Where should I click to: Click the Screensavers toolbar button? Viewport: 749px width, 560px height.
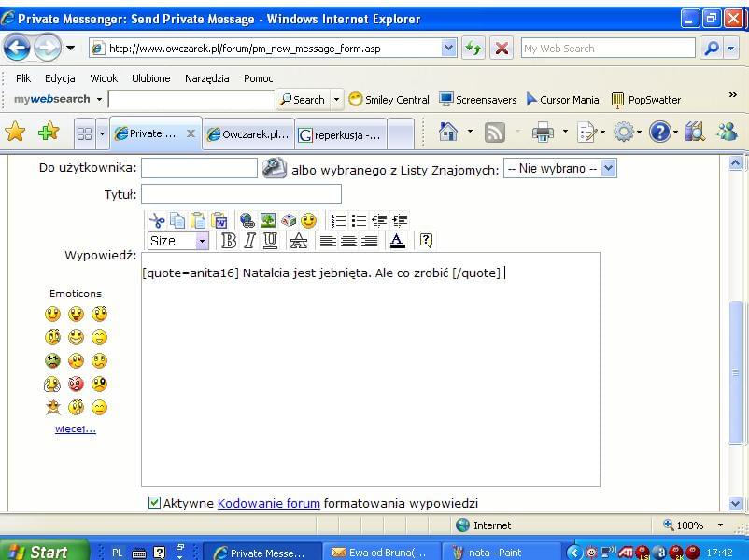(477, 100)
